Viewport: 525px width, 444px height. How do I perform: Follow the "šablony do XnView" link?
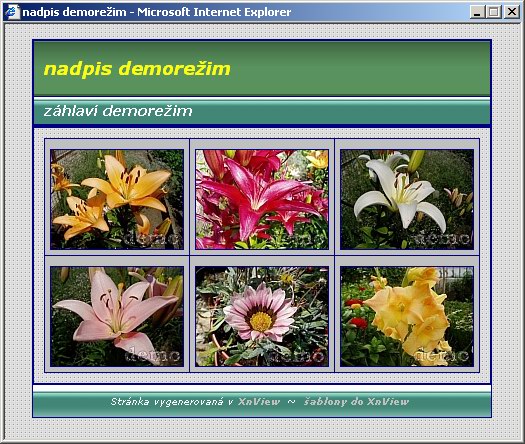pos(357,401)
